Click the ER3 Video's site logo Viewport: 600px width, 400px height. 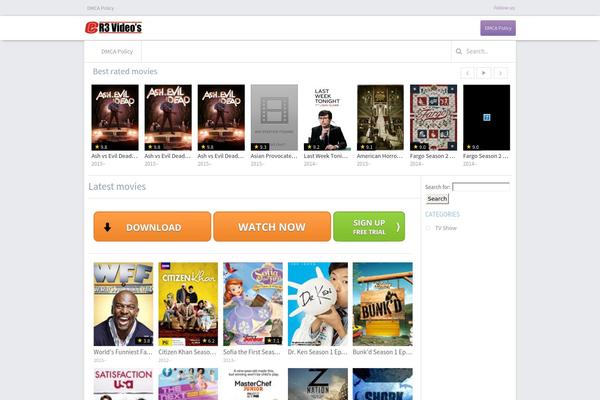tap(114, 28)
